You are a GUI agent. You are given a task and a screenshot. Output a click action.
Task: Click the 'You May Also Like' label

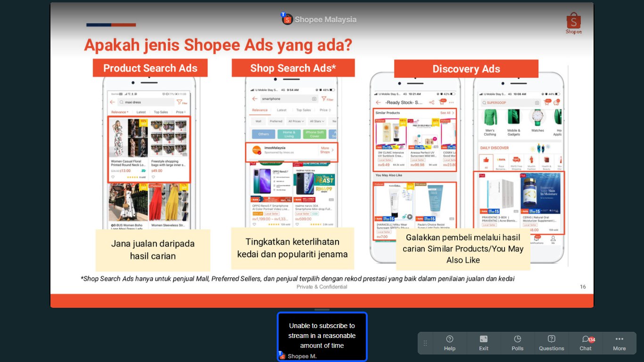(x=388, y=175)
